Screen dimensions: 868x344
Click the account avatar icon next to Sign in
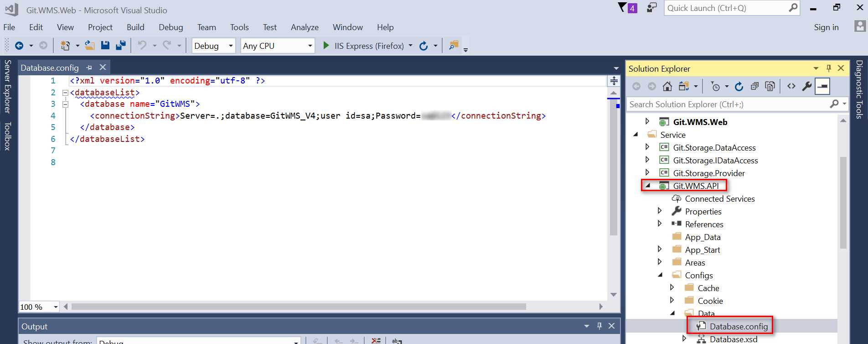[x=860, y=26]
